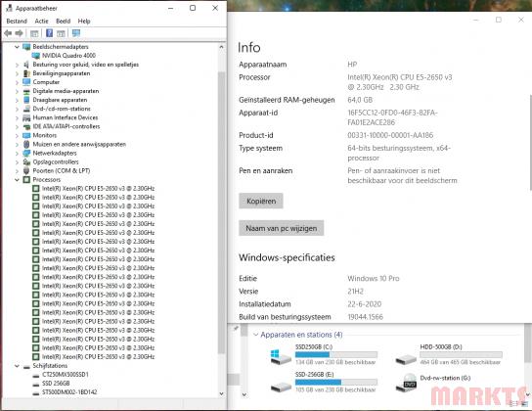Click the Draagbare apparaten icon

[x=26, y=100]
